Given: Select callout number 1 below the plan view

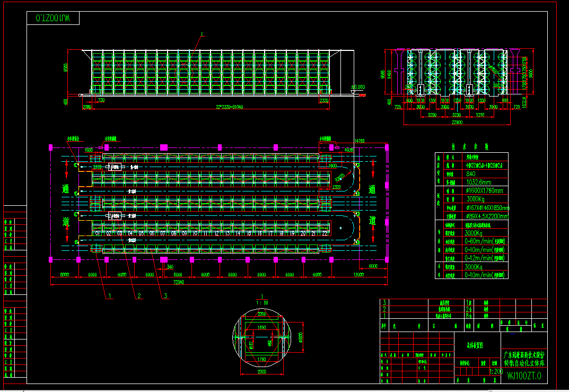Looking at the screenshot, I should (110, 296).
